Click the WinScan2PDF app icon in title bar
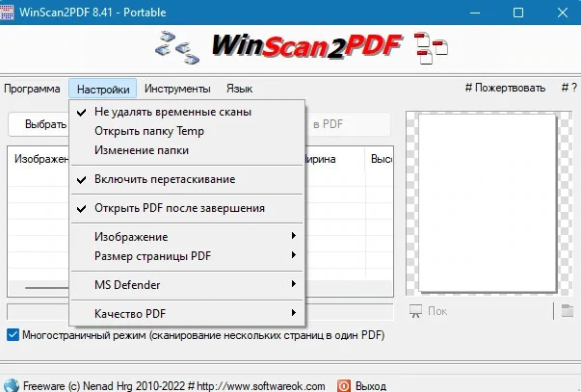The width and height of the screenshot is (581, 392). (7, 13)
